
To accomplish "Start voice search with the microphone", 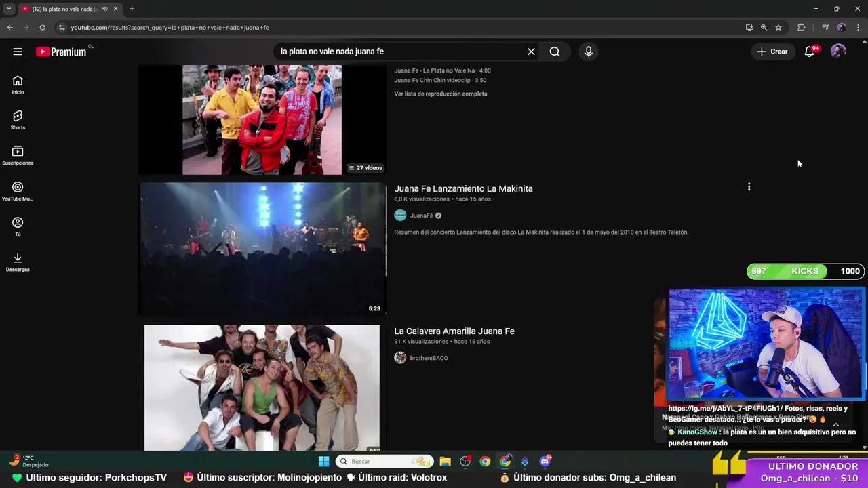I will tap(588, 52).
